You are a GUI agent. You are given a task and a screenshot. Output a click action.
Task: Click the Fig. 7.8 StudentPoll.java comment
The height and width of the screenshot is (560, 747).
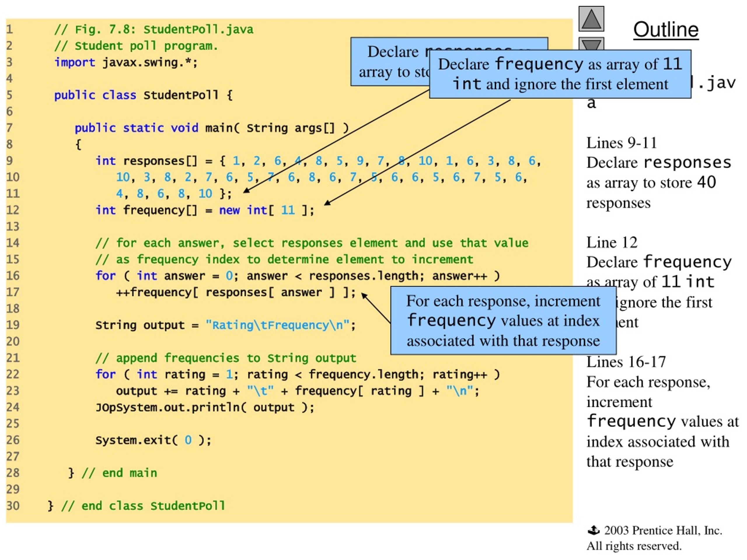pyautogui.click(x=154, y=30)
